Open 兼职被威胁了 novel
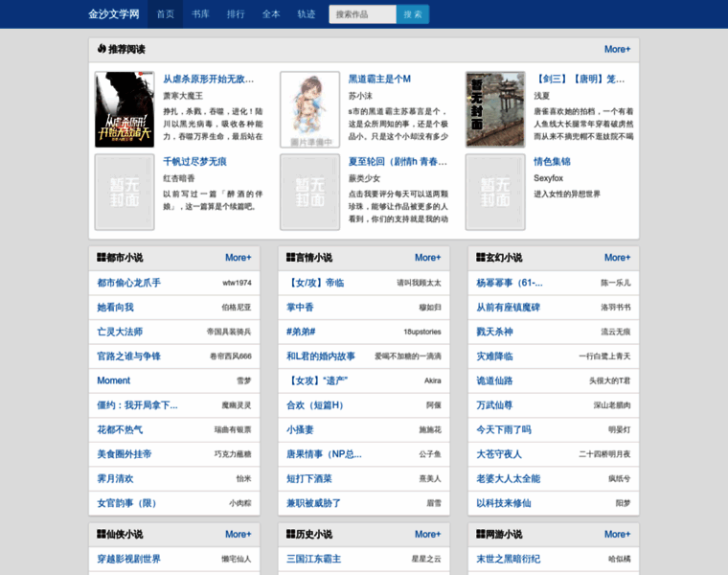 [x=313, y=503]
